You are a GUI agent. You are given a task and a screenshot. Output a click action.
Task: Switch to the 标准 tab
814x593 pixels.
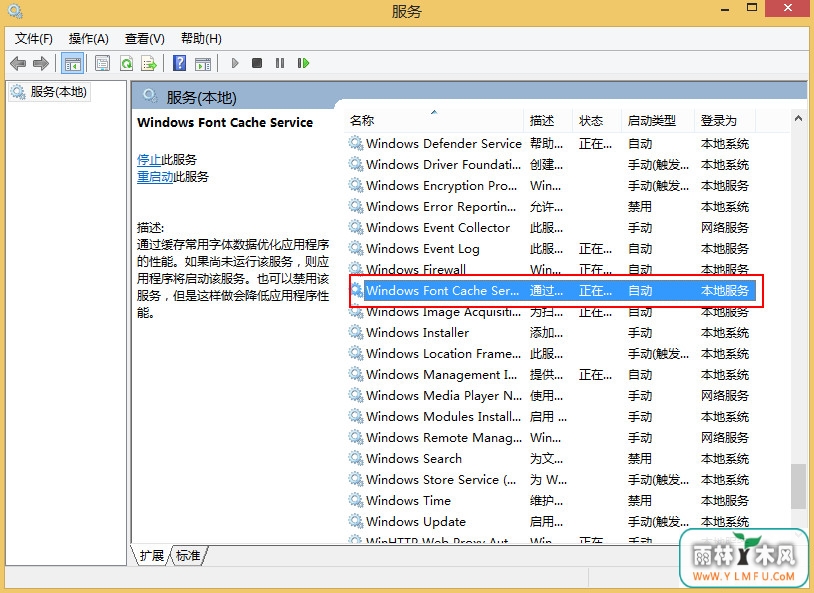point(188,556)
